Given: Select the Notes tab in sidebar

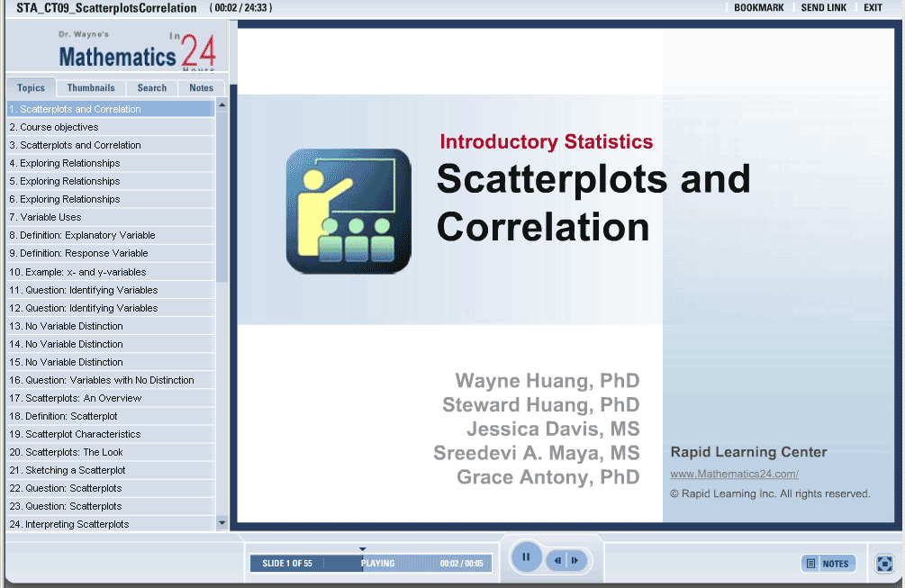Looking at the screenshot, I should 201,88.
